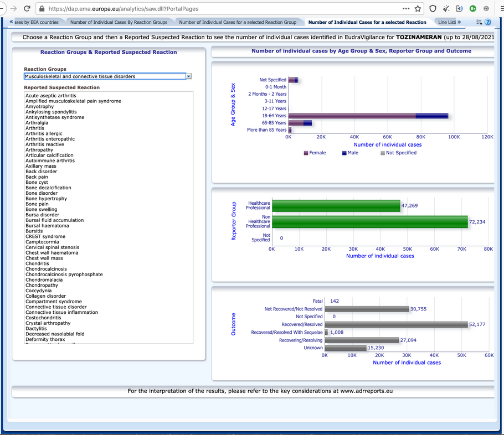The width and height of the screenshot is (504, 435).
Task: Choose Arthritis allergic reaction
Action: [44, 133]
